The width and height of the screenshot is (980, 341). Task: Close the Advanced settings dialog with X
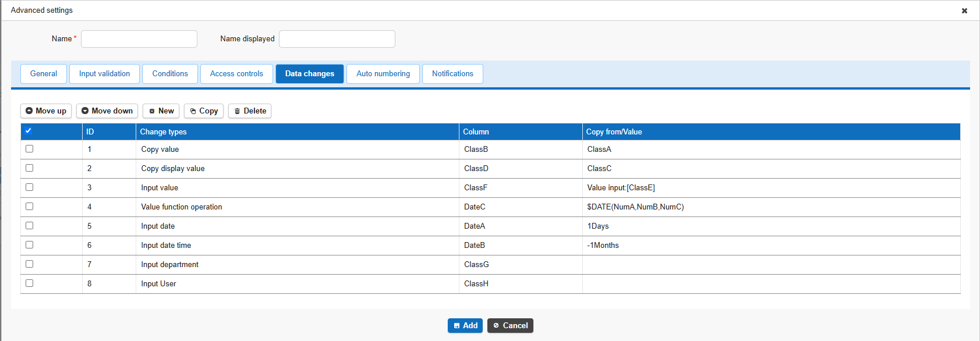click(964, 10)
